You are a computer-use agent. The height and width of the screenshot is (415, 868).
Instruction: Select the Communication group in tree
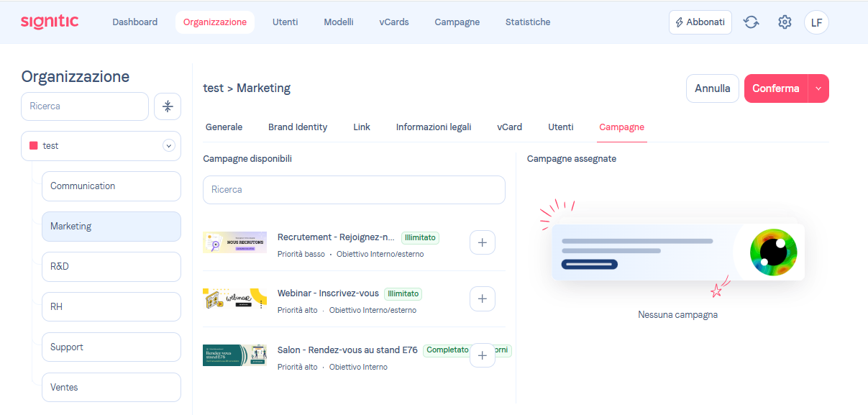(111, 186)
